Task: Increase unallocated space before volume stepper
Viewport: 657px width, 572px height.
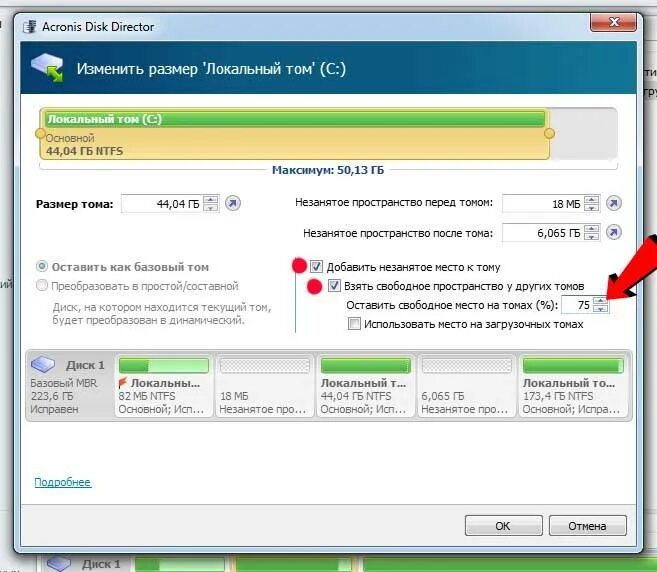Action: click(592, 199)
